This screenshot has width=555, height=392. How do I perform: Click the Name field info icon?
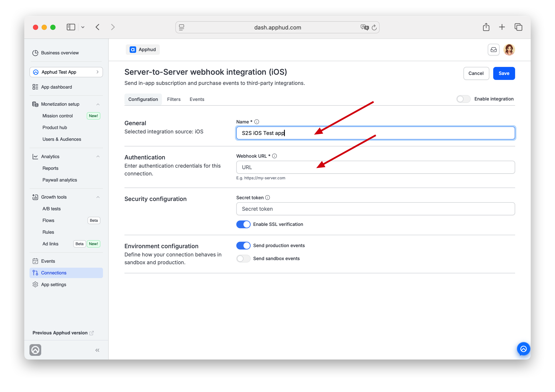257,122
